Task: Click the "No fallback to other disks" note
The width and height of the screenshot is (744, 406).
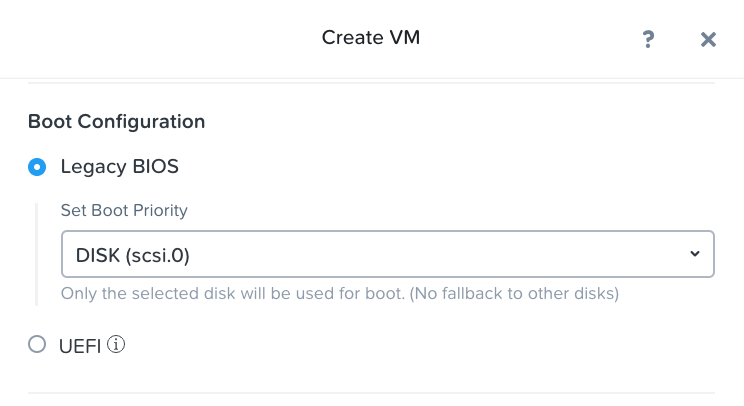Action: [514, 294]
